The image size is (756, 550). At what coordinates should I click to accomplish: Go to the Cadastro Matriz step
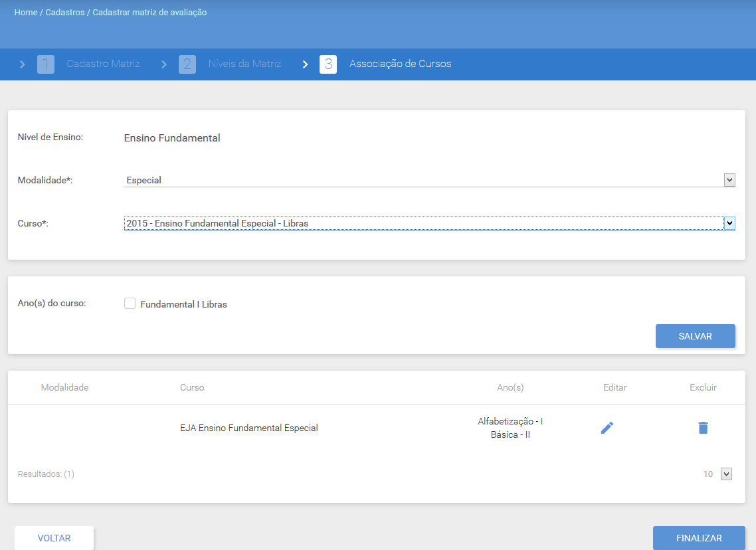[x=103, y=64]
